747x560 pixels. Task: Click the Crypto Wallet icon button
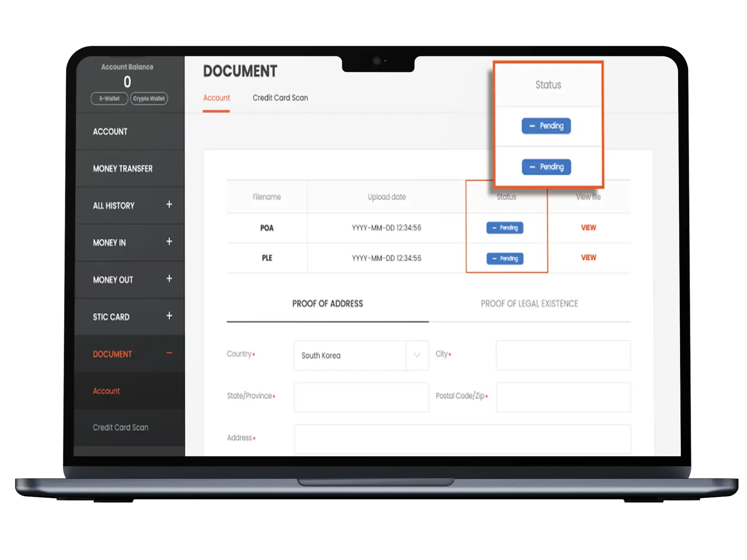[x=149, y=98]
